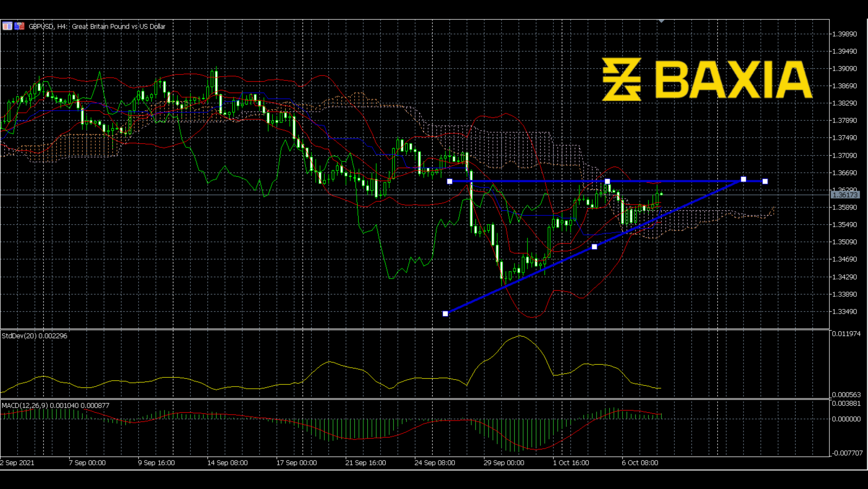Click the 29 Sep 00:00 time label
Viewport: 868px width, 489px height.
click(x=504, y=463)
